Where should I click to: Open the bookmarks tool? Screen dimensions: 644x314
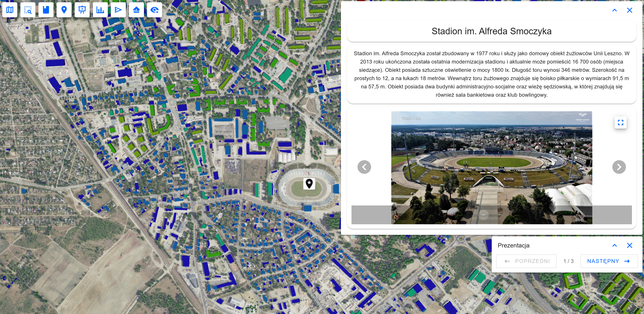[46, 10]
